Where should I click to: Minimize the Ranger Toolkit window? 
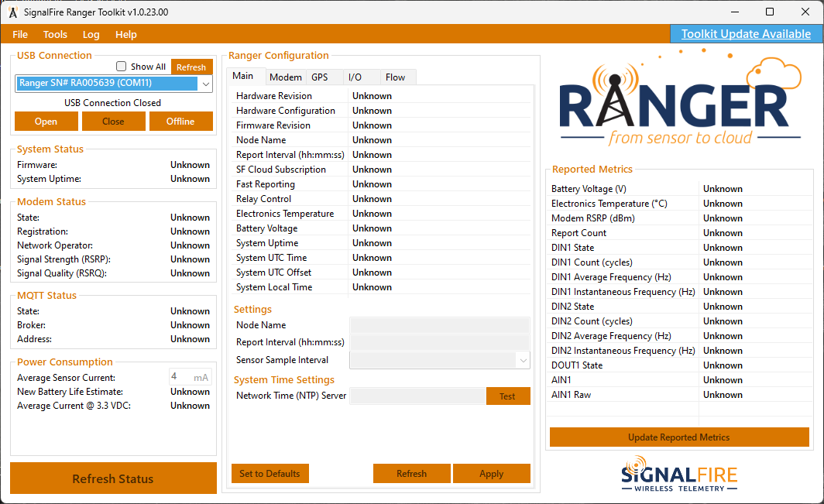tap(735, 12)
